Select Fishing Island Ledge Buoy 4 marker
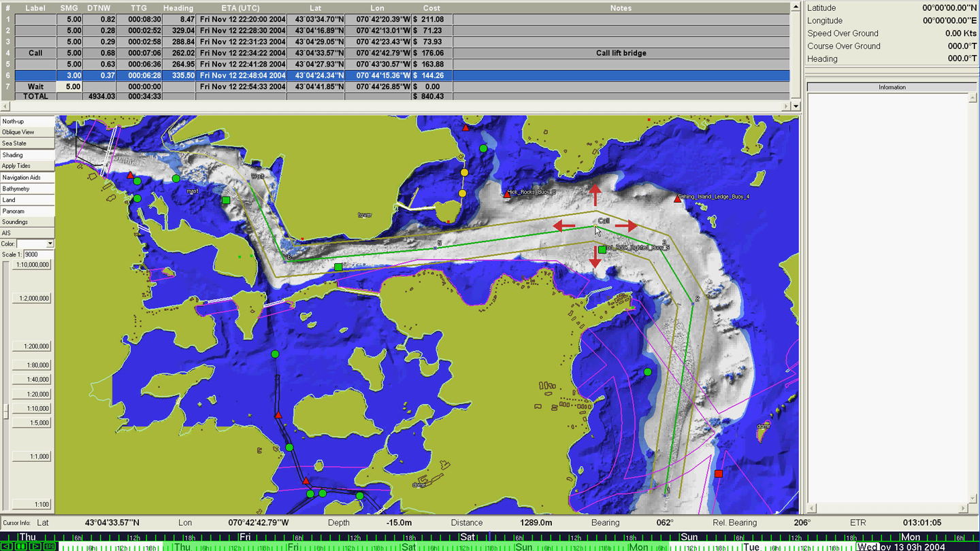980x551 pixels. [677, 199]
